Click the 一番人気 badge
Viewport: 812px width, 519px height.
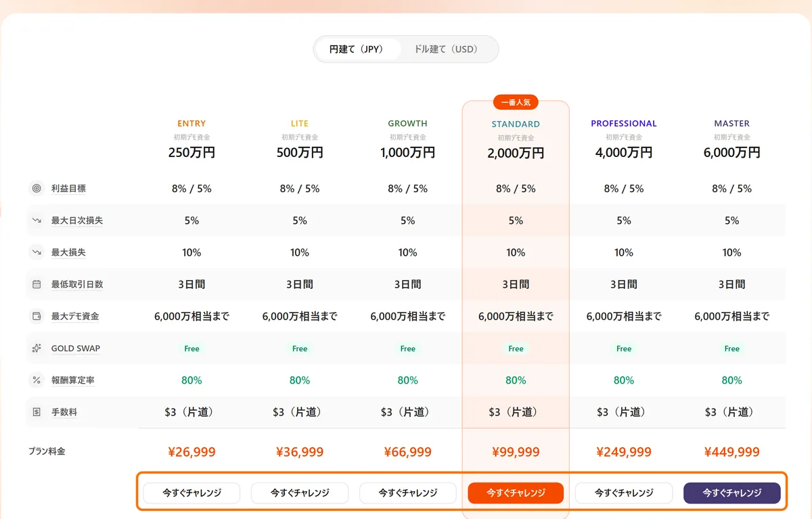pos(516,103)
